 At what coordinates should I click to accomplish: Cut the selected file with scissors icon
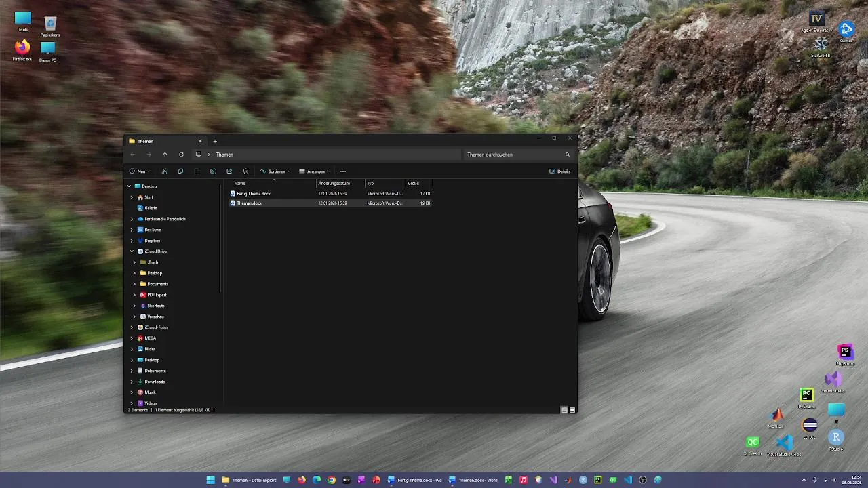[x=164, y=171]
